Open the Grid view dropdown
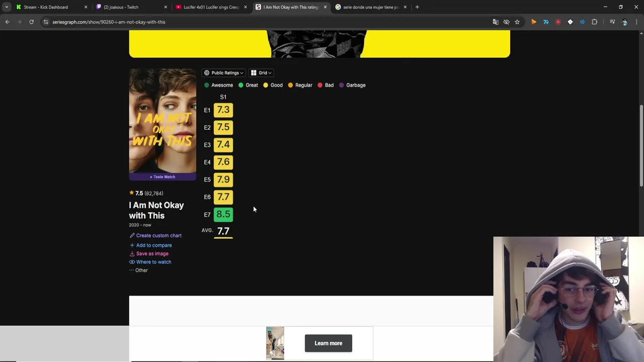This screenshot has height=362, width=644. [261, 73]
